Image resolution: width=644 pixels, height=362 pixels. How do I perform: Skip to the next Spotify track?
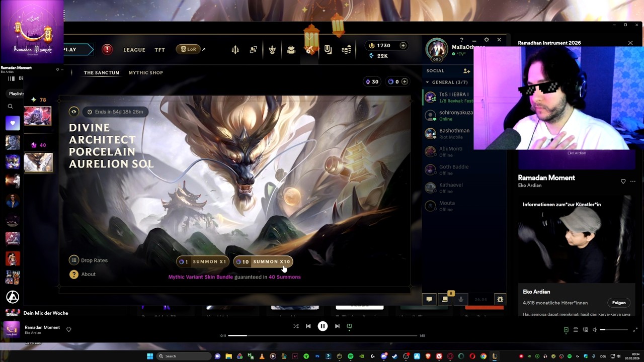click(337, 326)
